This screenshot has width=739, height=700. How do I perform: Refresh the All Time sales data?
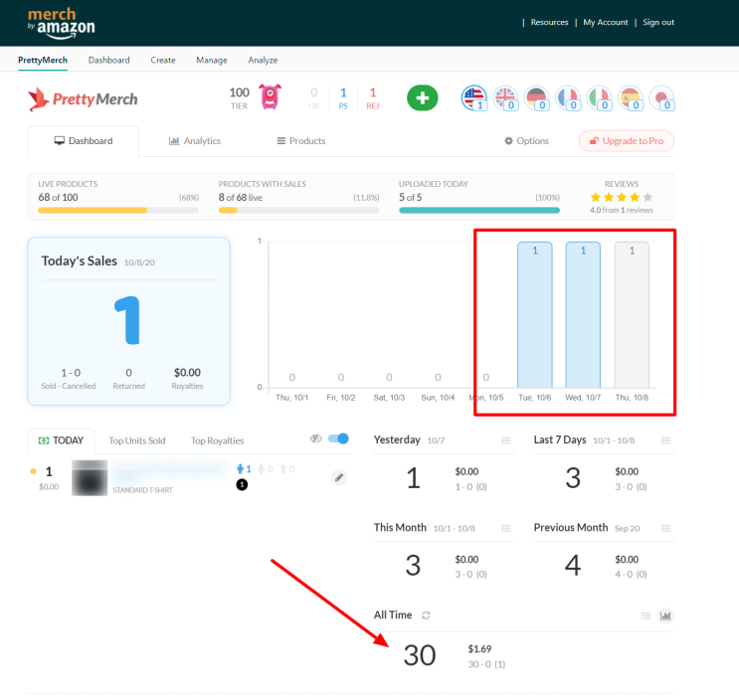click(x=426, y=615)
